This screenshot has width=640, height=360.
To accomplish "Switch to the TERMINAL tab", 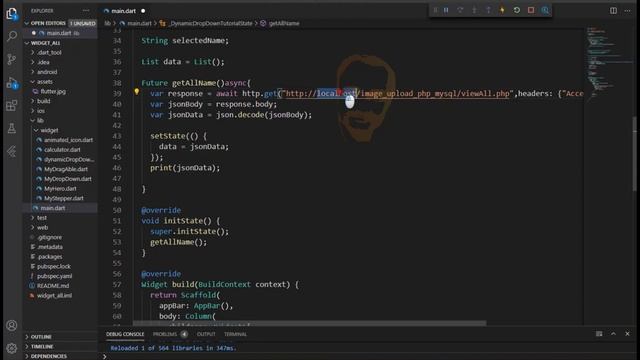I will click(x=235, y=334).
